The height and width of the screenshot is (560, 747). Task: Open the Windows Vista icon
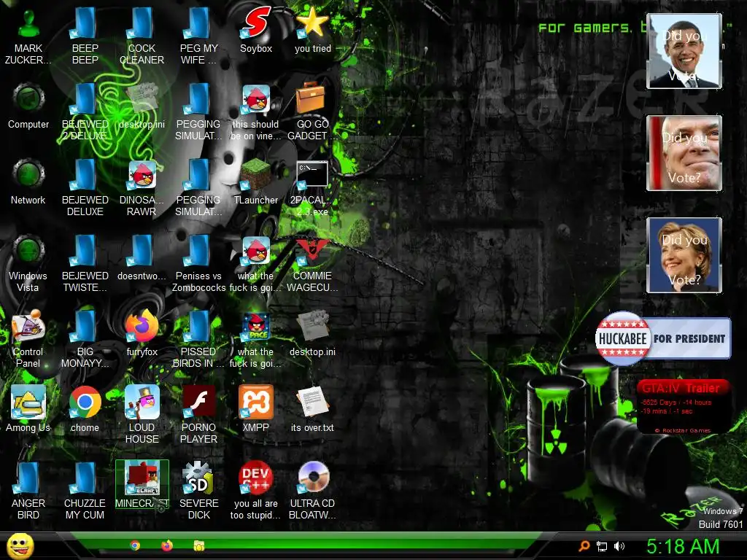tap(28, 263)
